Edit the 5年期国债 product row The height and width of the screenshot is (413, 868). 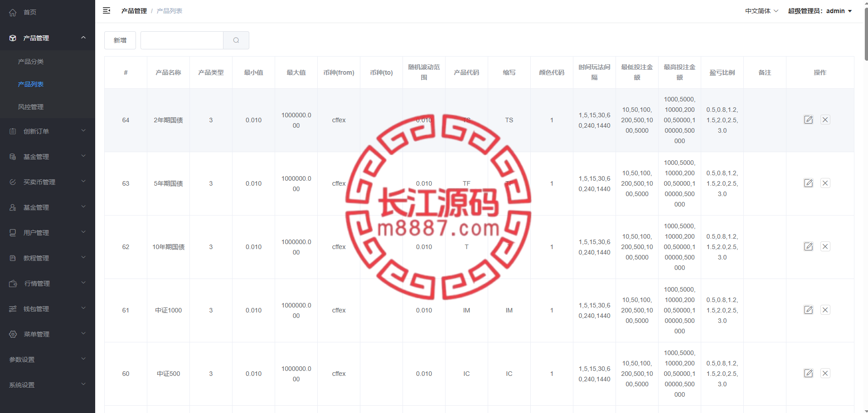[808, 183]
